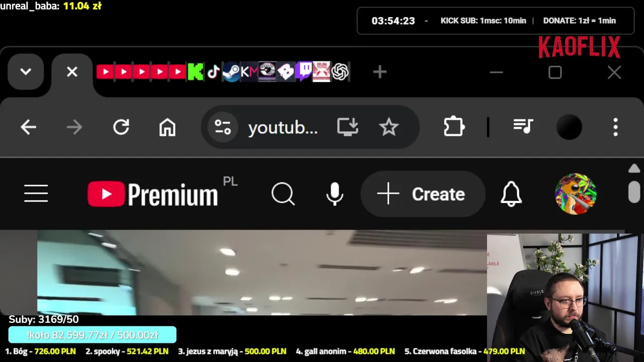Switch to the lips-icon tab

(x=267, y=71)
